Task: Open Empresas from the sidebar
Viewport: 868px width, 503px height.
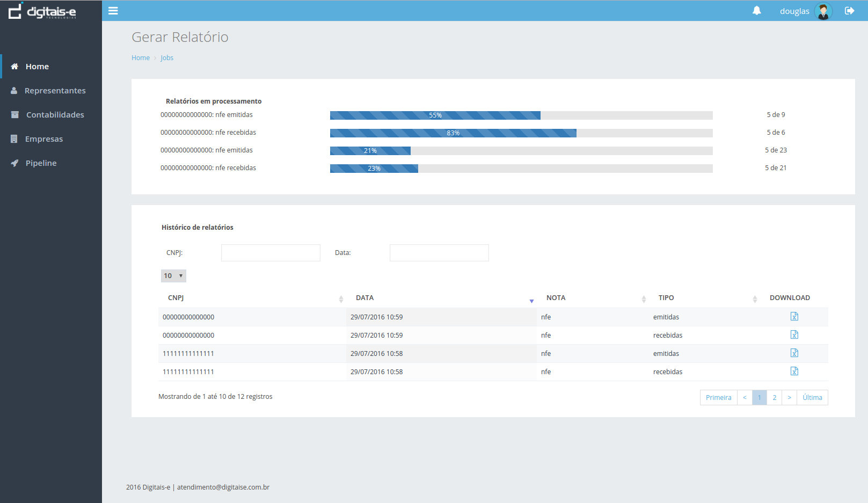Action: 44,139
